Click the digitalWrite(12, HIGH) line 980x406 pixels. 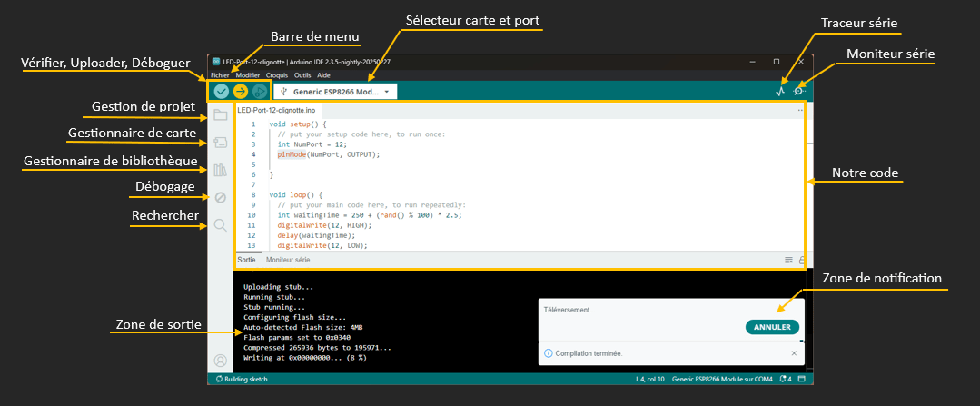point(324,225)
